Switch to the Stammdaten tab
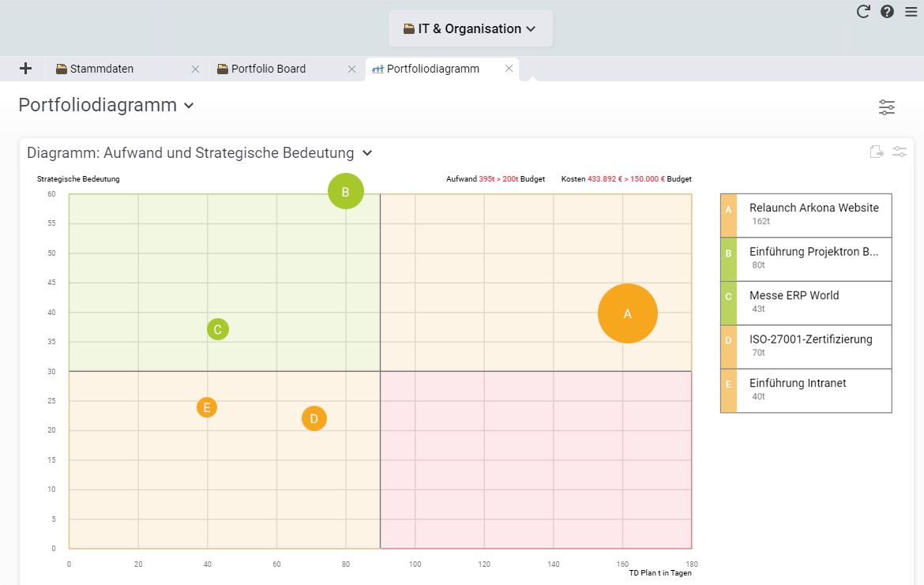 (x=103, y=69)
